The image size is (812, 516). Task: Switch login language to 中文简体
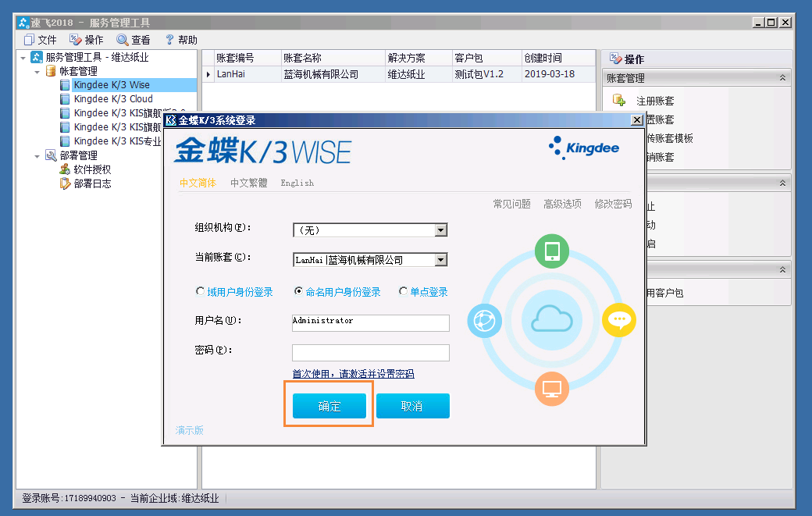(x=198, y=183)
